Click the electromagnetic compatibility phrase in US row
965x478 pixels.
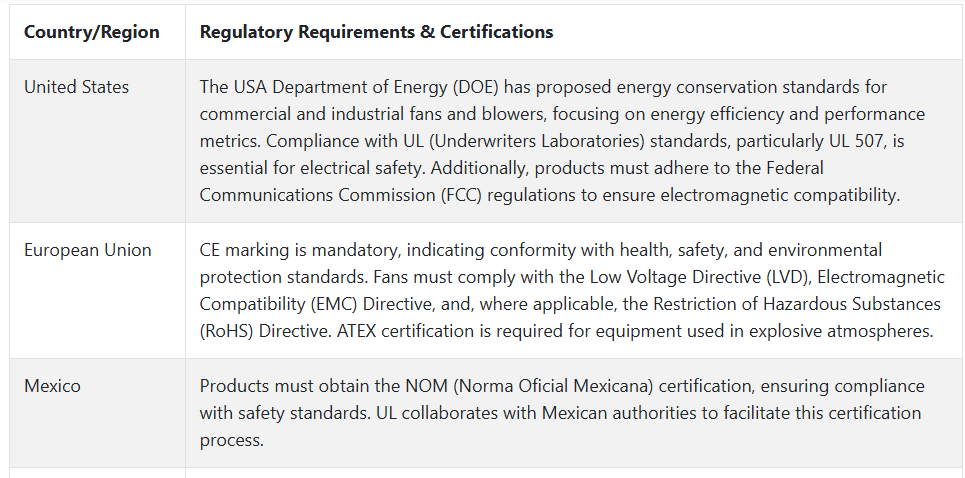(780, 196)
